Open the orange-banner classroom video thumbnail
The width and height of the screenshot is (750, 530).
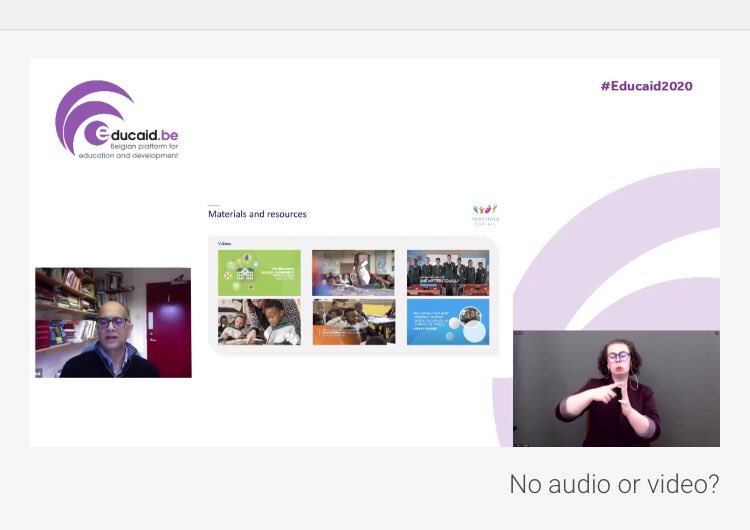[354, 322]
